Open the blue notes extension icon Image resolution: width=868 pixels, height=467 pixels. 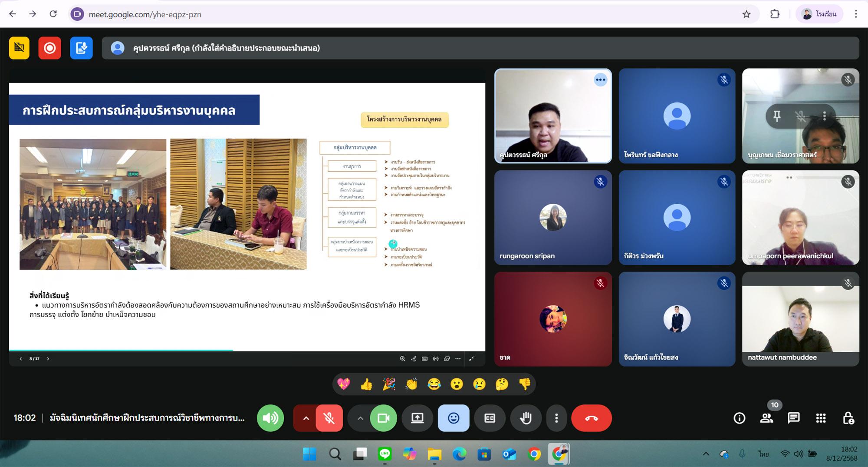click(x=81, y=48)
